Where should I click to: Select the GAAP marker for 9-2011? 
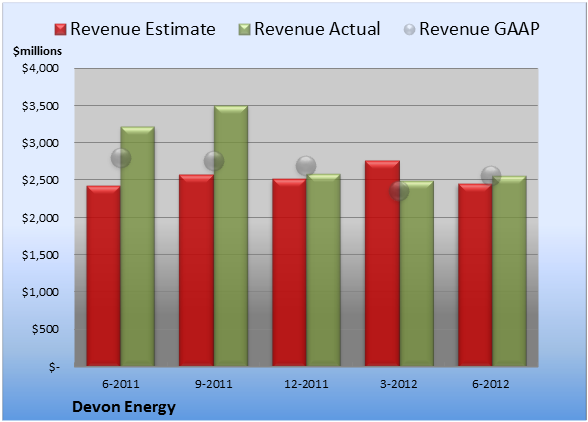(214, 161)
